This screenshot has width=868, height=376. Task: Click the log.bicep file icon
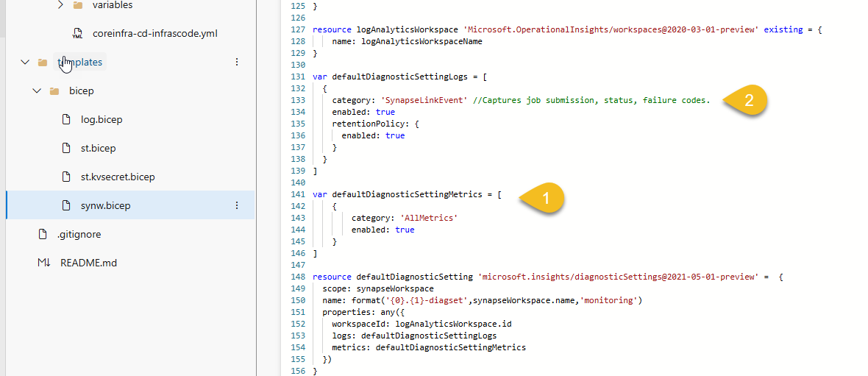[66, 119]
